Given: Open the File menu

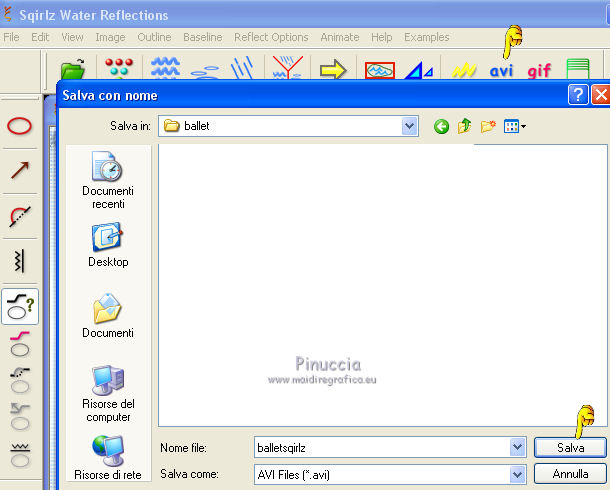Looking at the screenshot, I should click(x=11, y=37).
